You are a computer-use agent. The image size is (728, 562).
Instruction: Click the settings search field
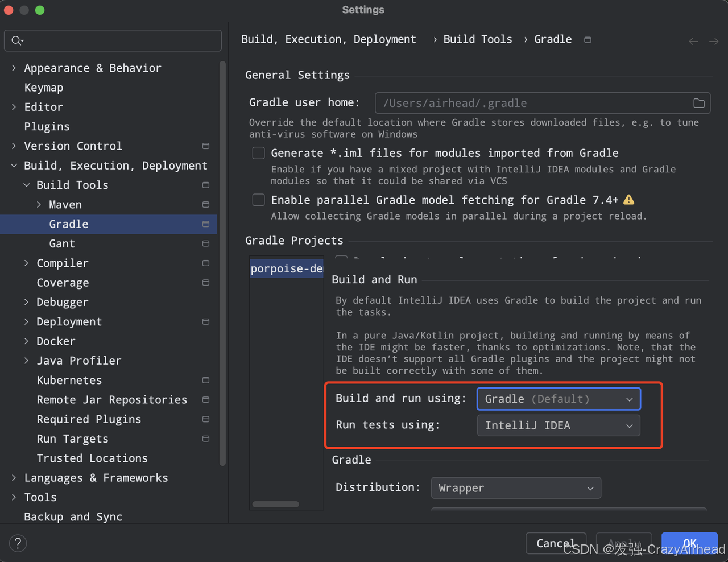pyautogui.click(x=113, y=40)
